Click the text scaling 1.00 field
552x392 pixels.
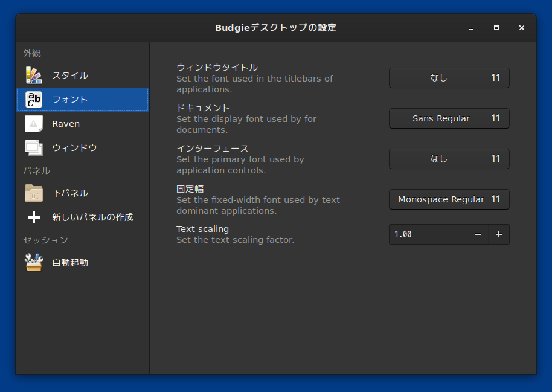(428, 234)
